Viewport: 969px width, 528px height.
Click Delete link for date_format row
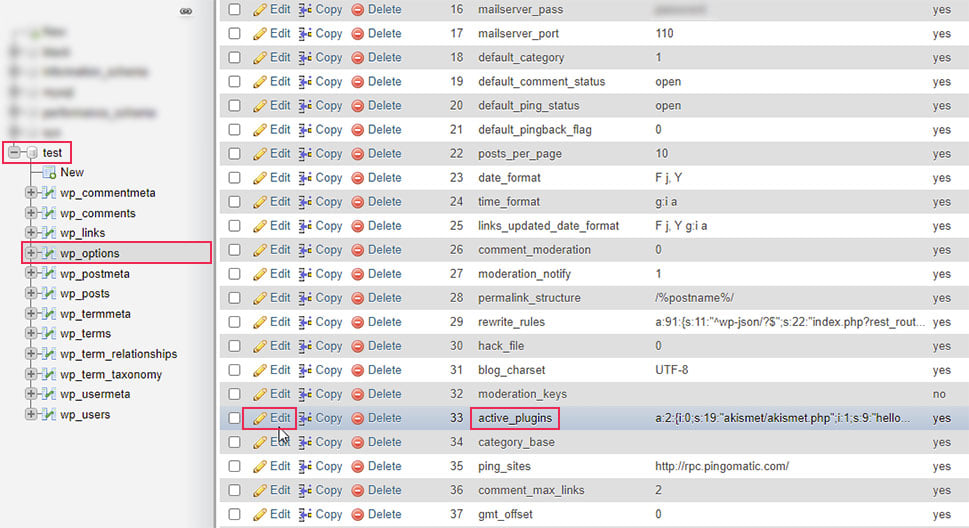pos(384,177)
